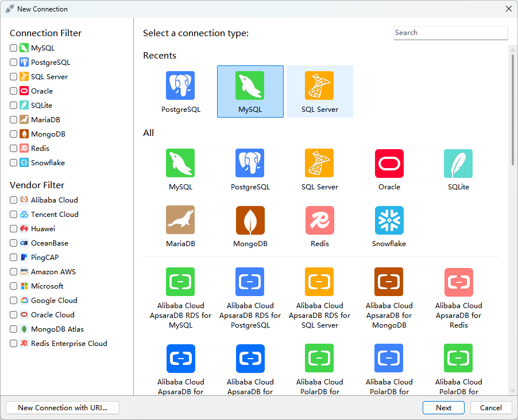The width and height of the screenshot is (518, 420).
Task: Close the New Connection window
Action: [x=509, y=9]
